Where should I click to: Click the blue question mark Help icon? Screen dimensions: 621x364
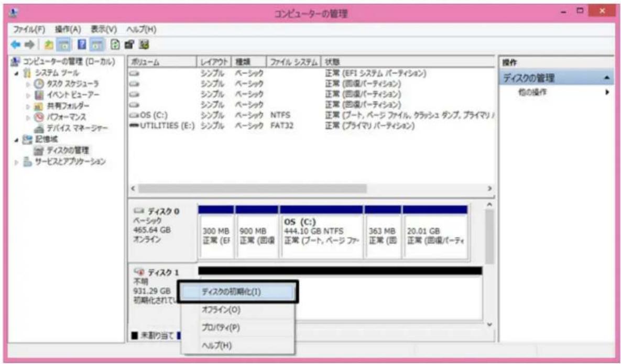[82, 45]
